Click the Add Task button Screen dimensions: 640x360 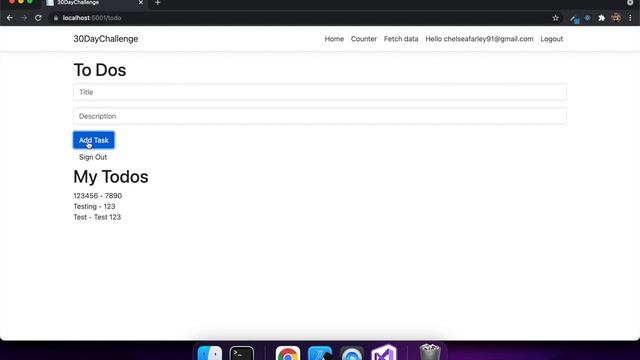click(x=94, y=140)
